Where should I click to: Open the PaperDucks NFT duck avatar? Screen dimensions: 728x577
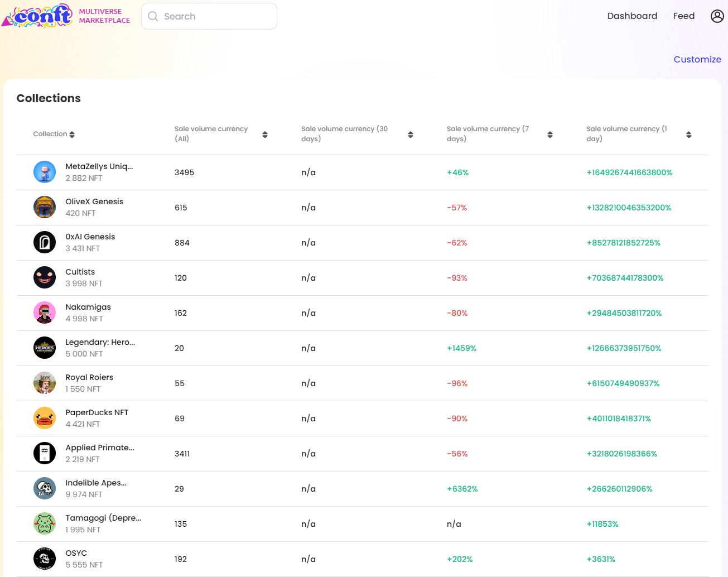[45, 418]
